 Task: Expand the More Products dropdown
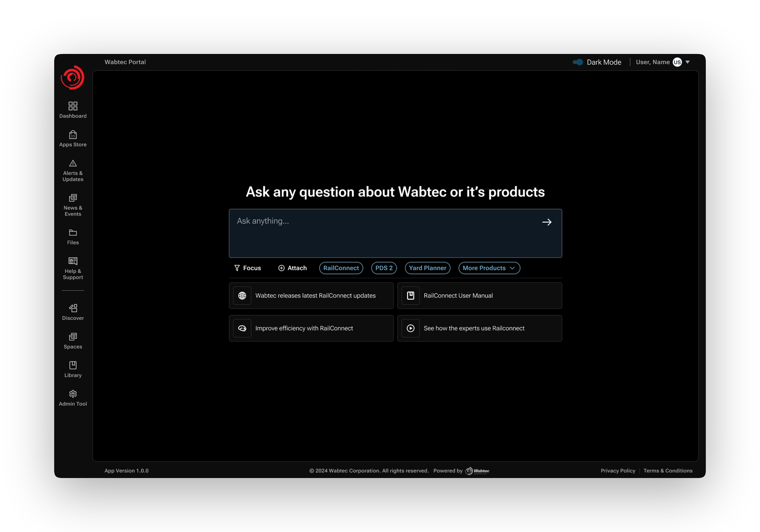489,268
